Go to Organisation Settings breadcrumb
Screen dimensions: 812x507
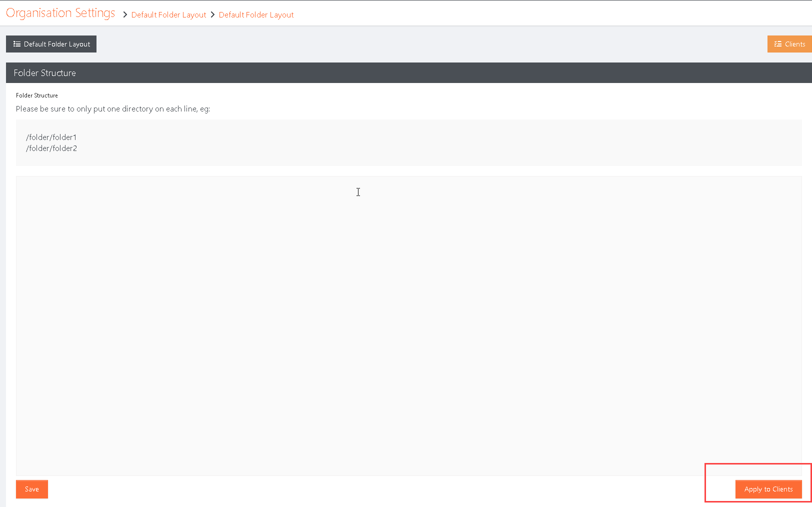(60, 13)
